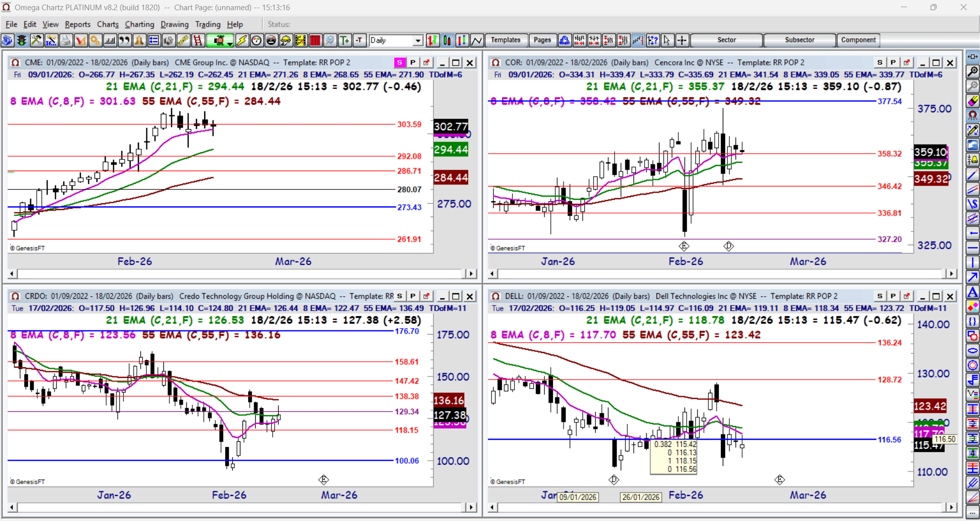Select the color palette tool in right toolbar
The image size is (980, 521).
coord(973,307)
